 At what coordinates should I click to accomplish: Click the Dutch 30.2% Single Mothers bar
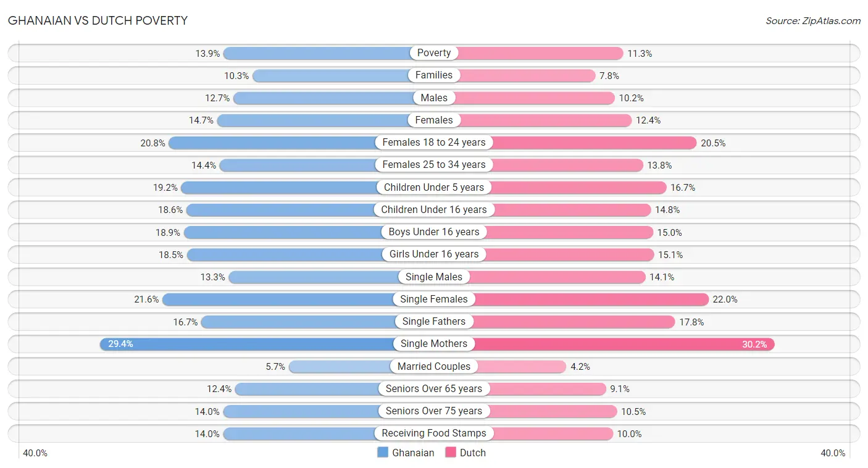click(x=604, y=344)
